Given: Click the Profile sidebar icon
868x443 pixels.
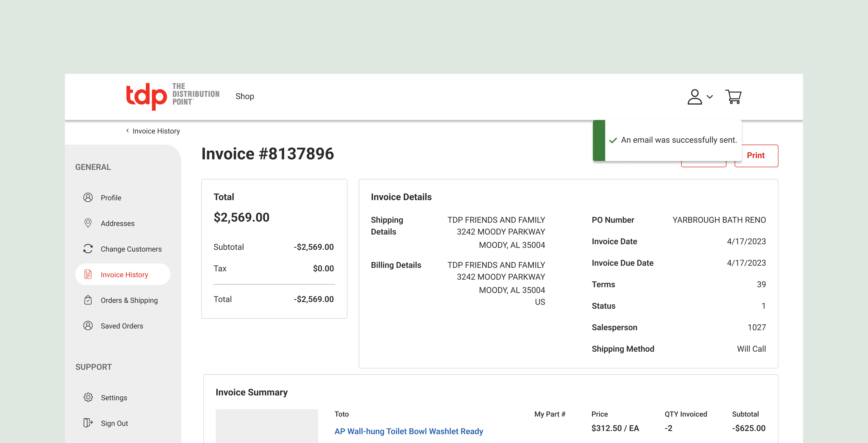Looking at the screenshot, I should click(88, 198).
